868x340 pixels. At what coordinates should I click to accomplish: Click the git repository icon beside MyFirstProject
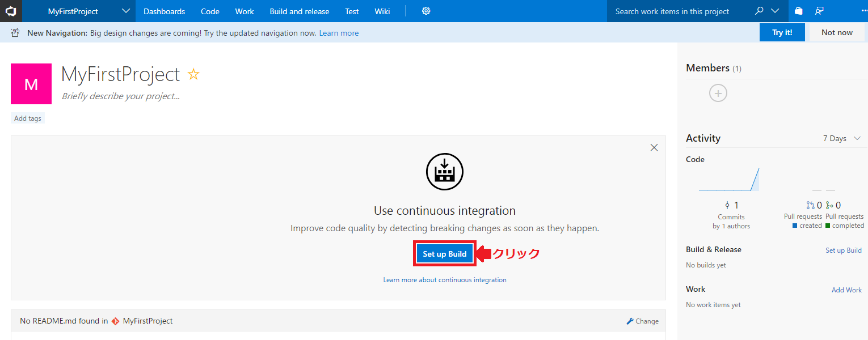click(x=116, y=321)
